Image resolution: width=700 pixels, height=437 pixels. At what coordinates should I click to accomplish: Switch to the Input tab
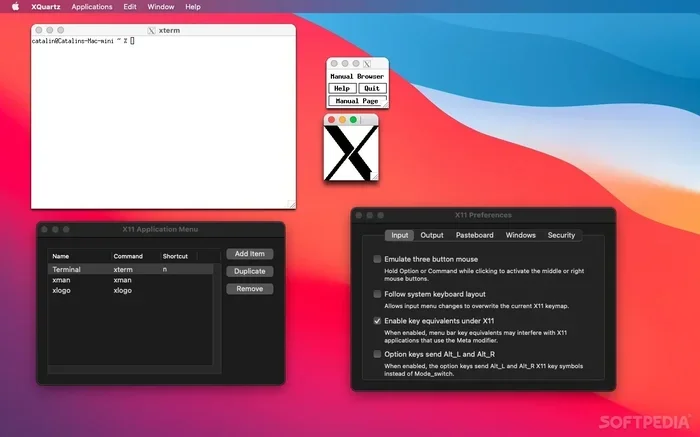point(400,235)
